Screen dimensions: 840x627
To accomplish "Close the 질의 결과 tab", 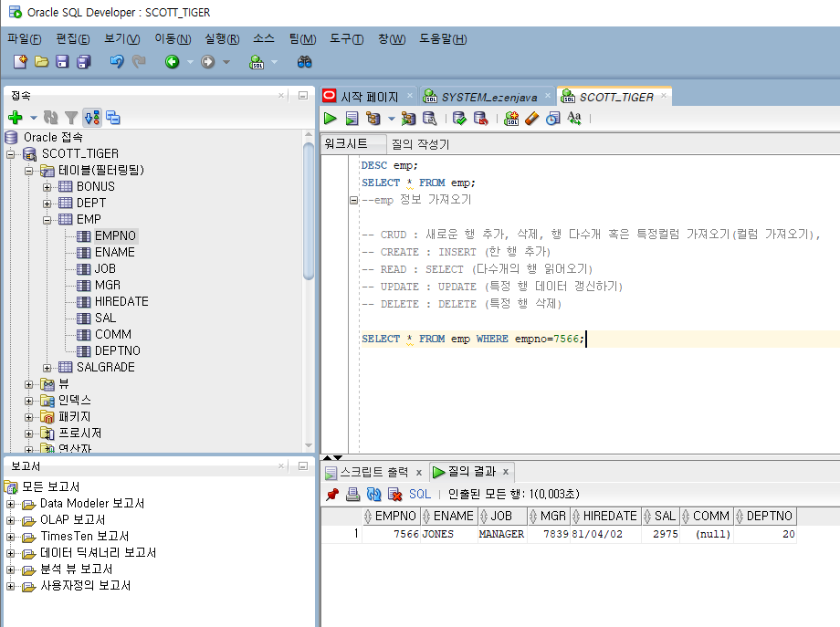I will 505,472.
